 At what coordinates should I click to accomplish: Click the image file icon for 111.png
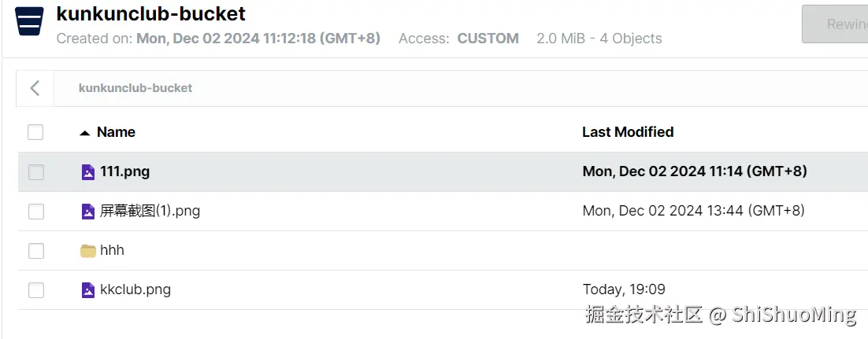coord(88,171)
